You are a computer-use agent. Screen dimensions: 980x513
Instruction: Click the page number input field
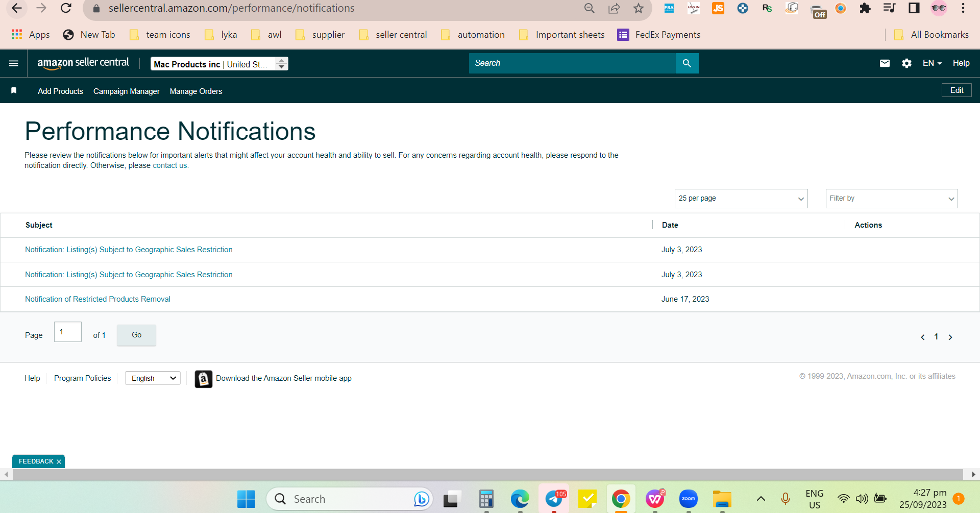[x=68, y=332]
